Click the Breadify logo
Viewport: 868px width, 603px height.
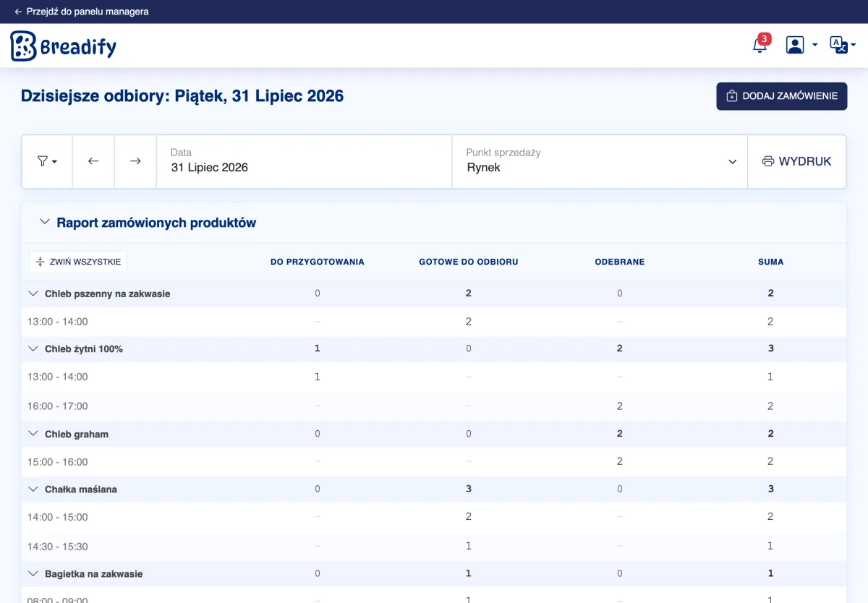pyautogui.click(x=64, y=46)
